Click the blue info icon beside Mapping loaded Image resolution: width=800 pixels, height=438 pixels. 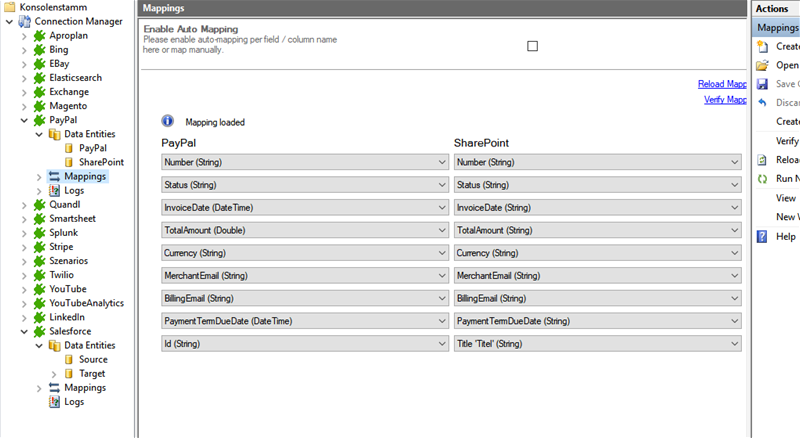(168, 121)
